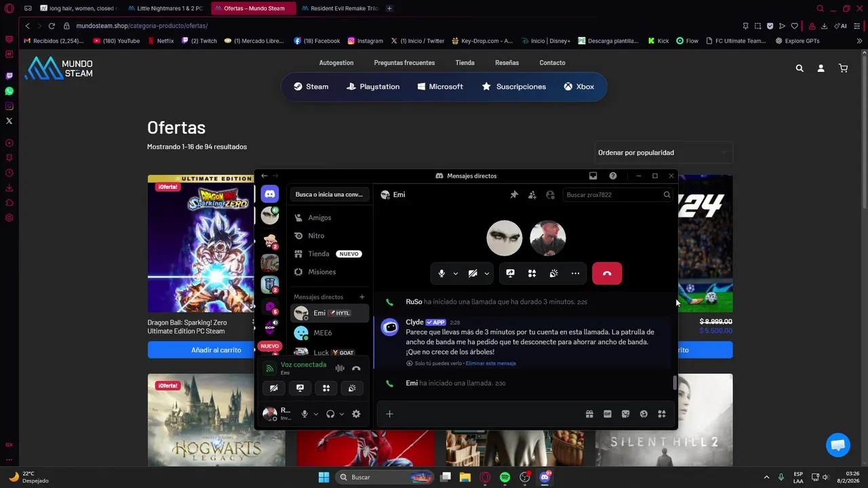Open Discord inbox icon in title bar
This screenshot has height=488, width=868.
tap(593, 176)
